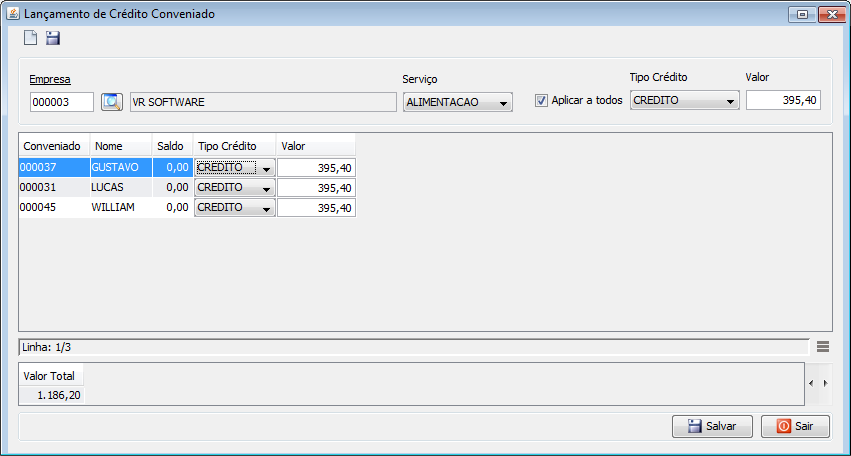Maximize the window using the restore button
The height and width of the screenshot is (456, 851).
[x=803, y=15]
